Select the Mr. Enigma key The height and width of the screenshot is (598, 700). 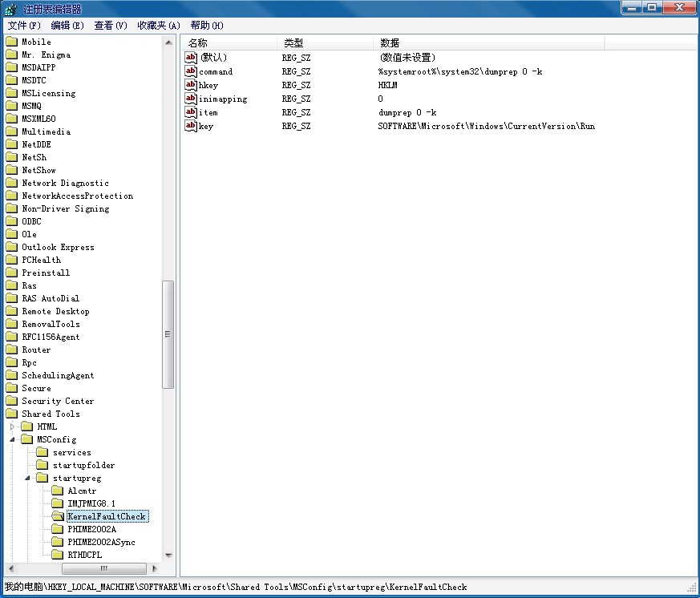coord(47,55)
